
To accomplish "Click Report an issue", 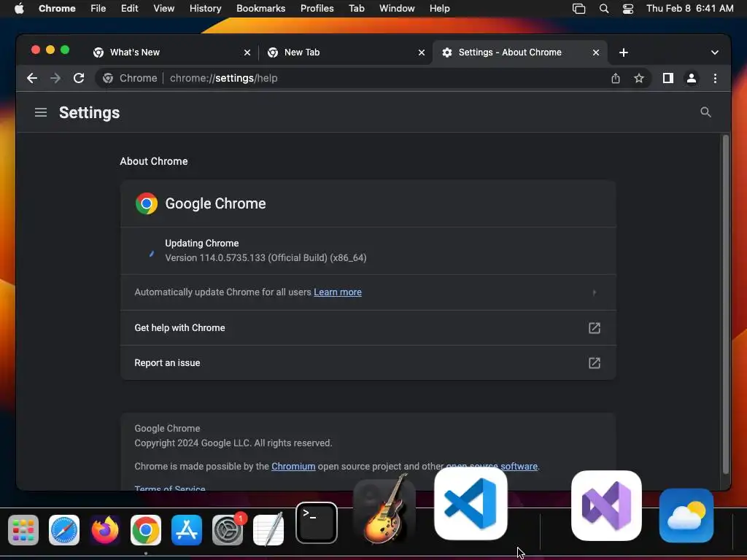I will [x=368, y=363].
